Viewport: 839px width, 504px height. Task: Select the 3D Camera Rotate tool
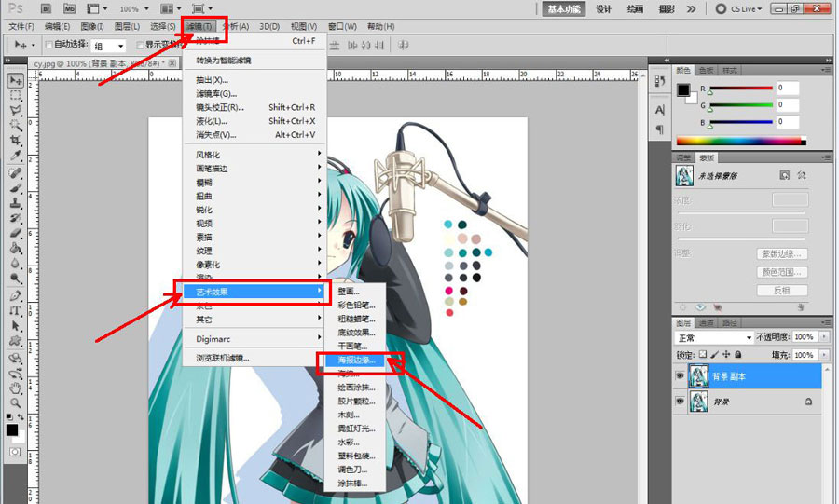click(16, 373)
